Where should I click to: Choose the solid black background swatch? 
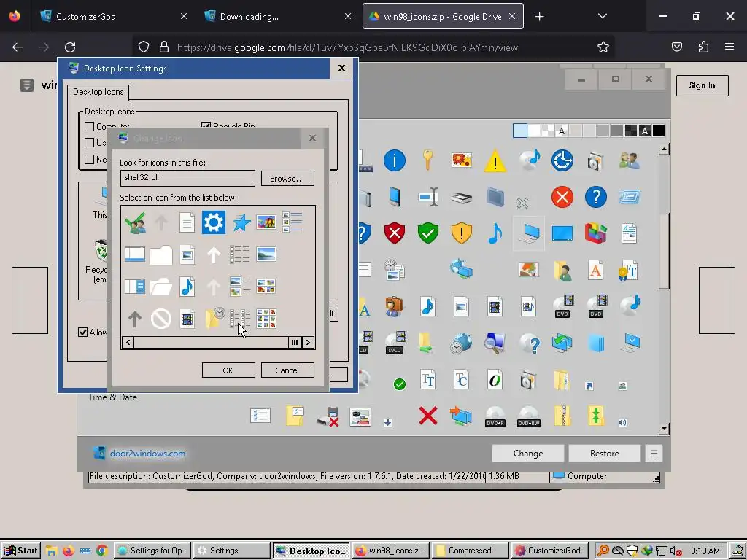point(659,131)
